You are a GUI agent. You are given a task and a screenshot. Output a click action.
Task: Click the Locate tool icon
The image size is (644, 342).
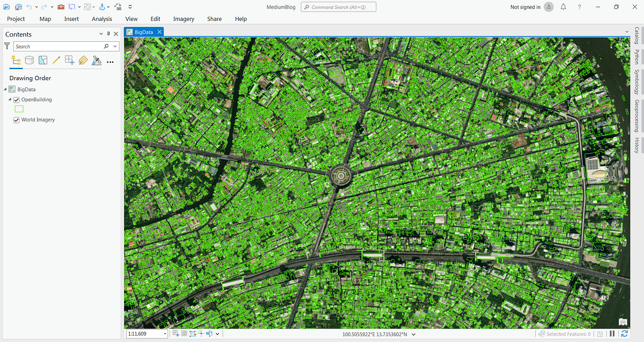(x=102, y=7)
